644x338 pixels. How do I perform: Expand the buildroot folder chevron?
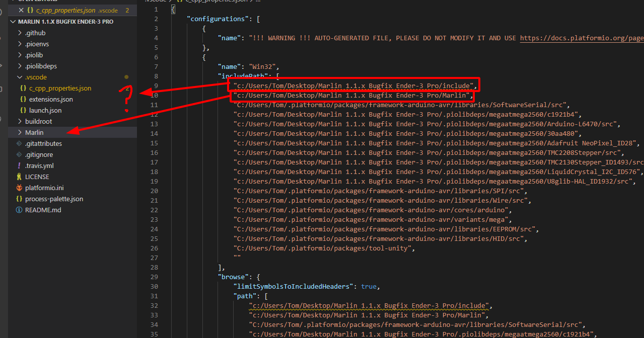pos(20,121)
